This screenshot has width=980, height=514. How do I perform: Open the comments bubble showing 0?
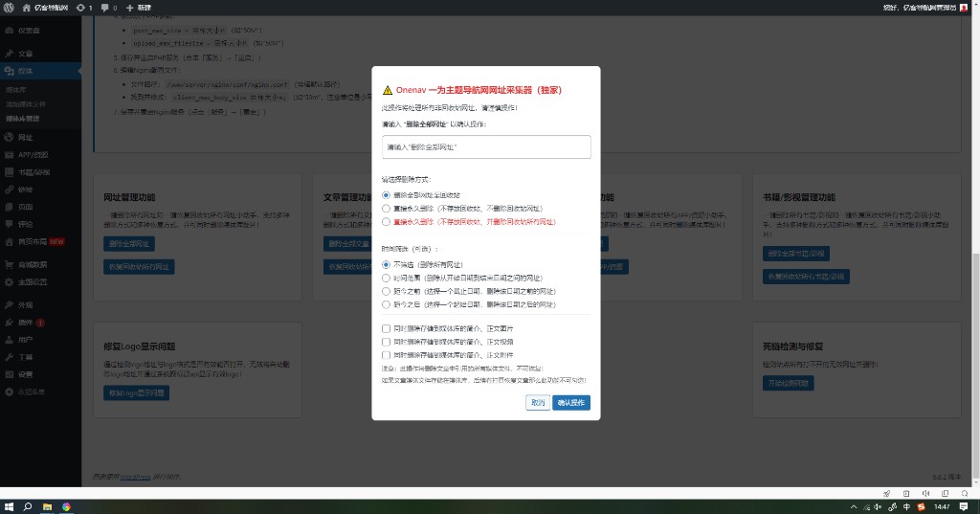(x=109, y=8)
